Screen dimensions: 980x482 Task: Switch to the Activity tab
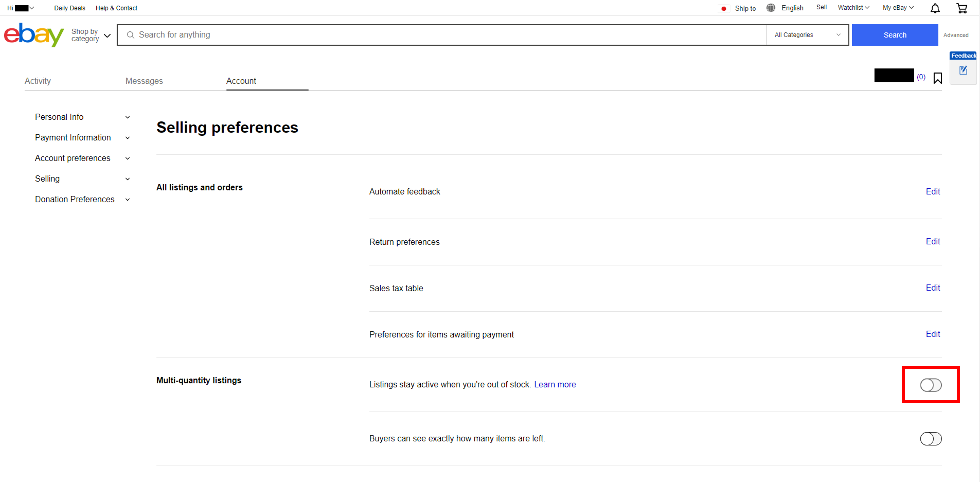38,81
